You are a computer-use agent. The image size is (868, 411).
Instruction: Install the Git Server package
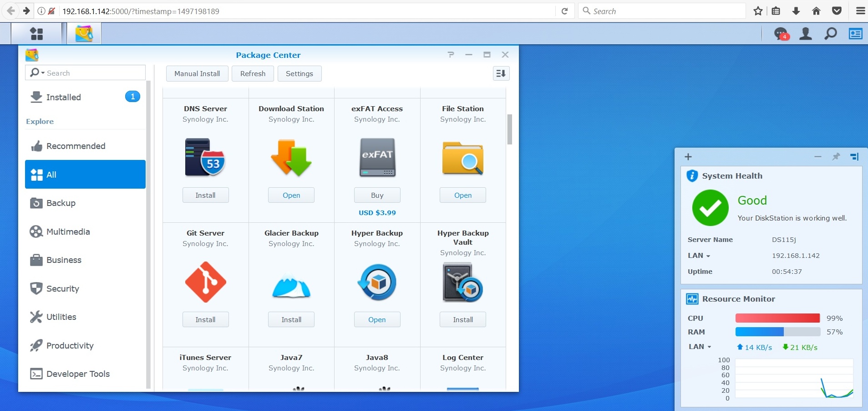click(205, 319)
